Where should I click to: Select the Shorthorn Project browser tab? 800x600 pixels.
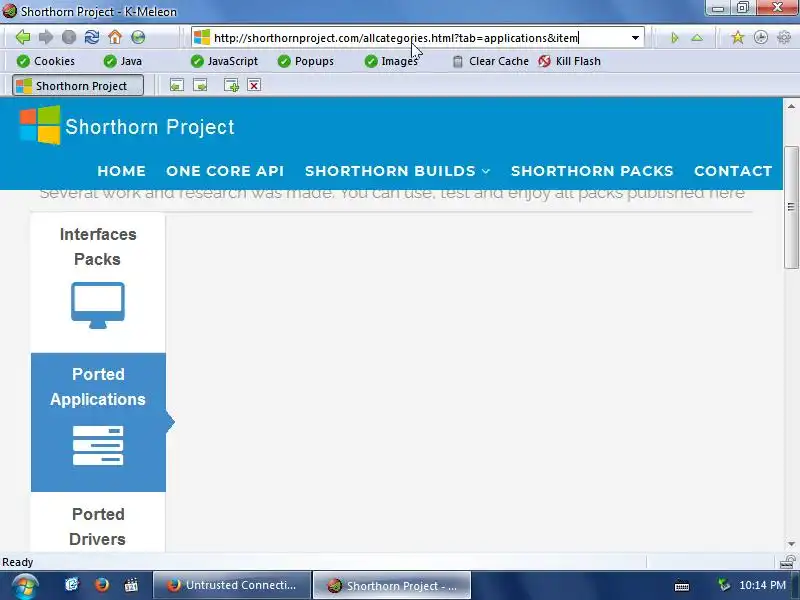(78, 85)
